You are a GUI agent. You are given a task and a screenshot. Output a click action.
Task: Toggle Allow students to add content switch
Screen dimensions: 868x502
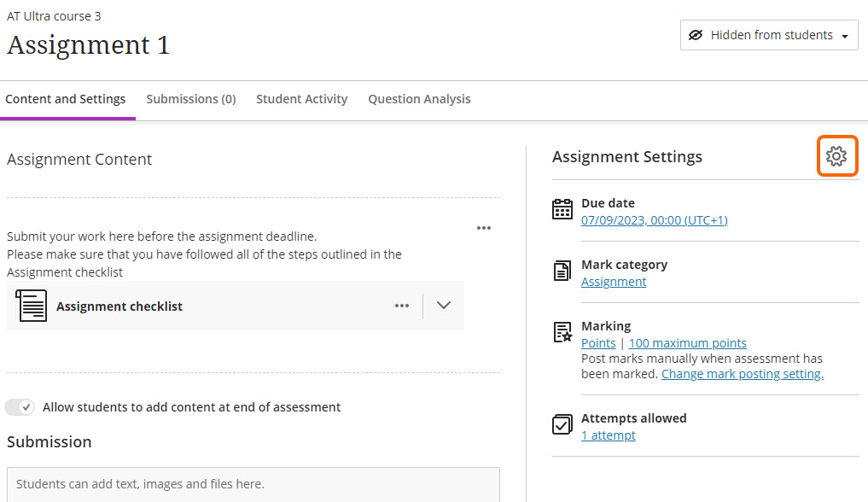(x=20, y=407)
